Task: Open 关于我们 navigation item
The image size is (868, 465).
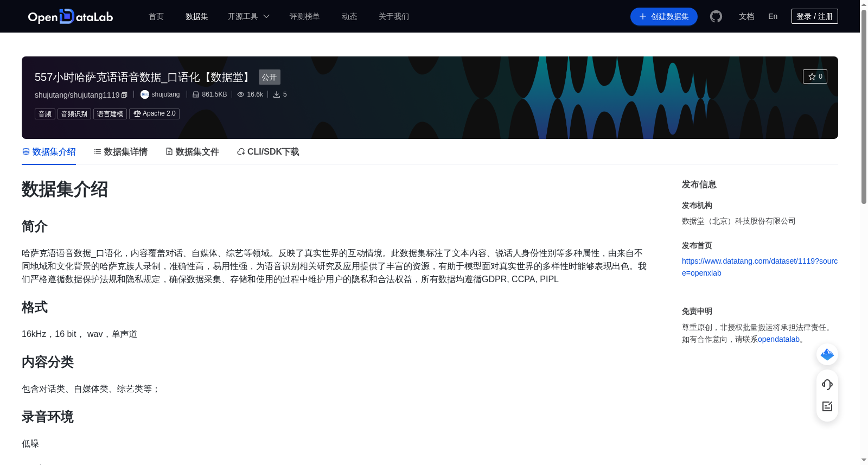Action: pyautogui.click(x=394, y=16)
